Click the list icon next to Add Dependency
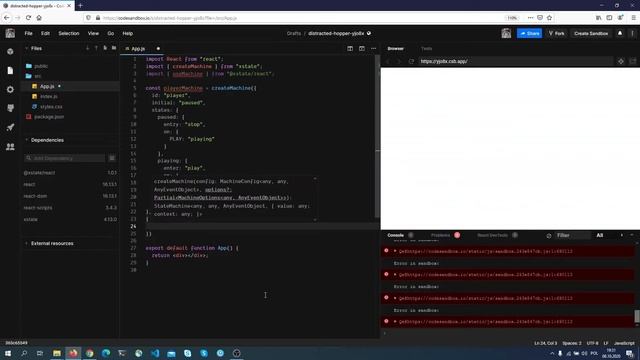The height and width of the screenshot is (360, 640). (x=112, y=158)
